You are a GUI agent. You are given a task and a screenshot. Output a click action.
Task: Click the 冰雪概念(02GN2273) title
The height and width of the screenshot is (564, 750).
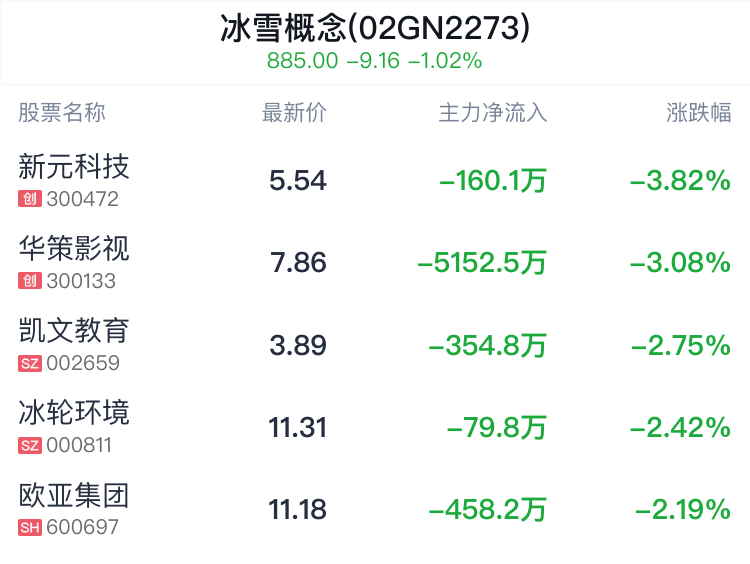[375, 28]
